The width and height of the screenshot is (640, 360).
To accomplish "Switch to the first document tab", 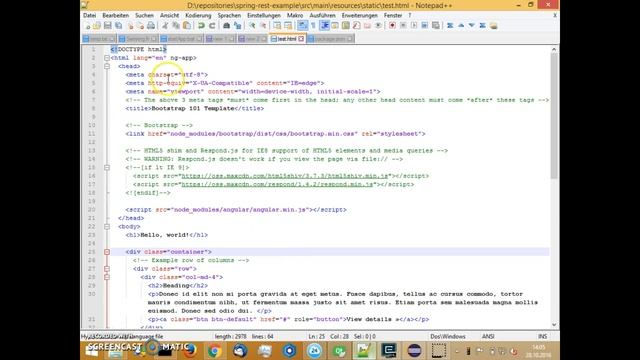I will (99, 39).
